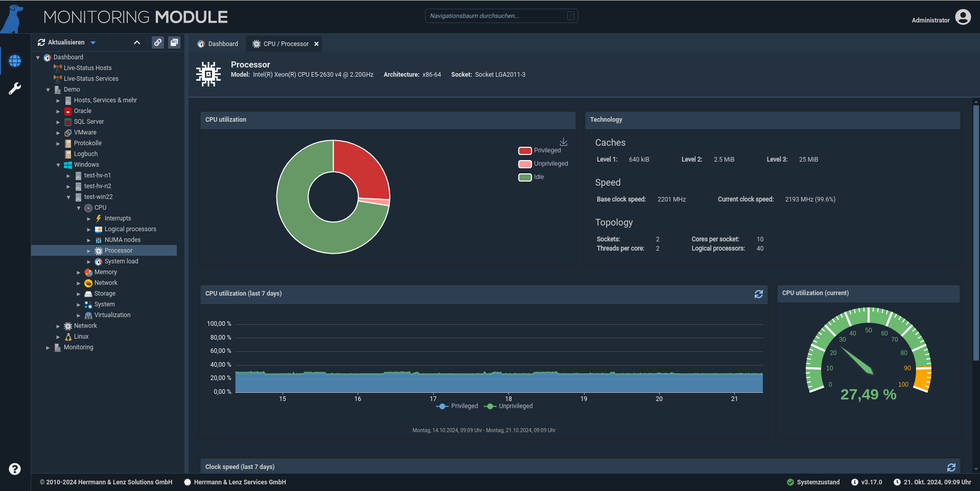Close the CPU / Processor tab
The height and width of the screenshot is (491, 980).
point(317,44)
